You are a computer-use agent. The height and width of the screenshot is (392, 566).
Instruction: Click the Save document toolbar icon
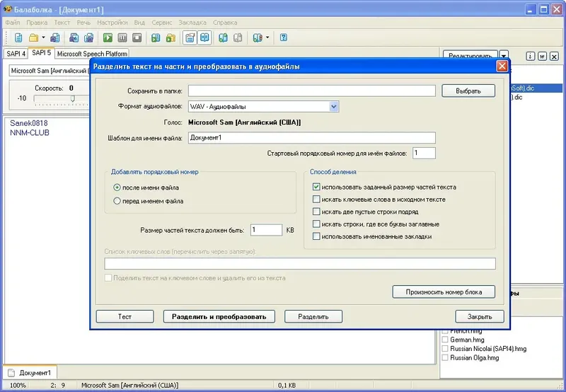[x=55, y=38]
